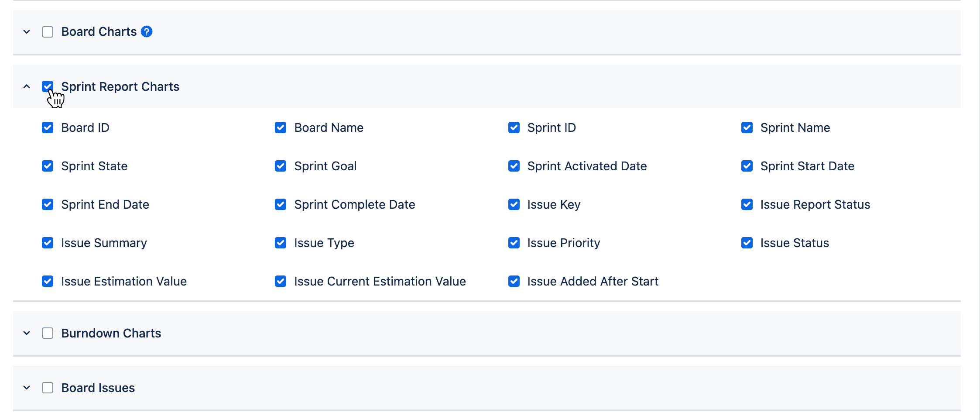This screenshot has height=420, width=980.
Task: Uncheck the Board ID field
Action: [48, 127]
